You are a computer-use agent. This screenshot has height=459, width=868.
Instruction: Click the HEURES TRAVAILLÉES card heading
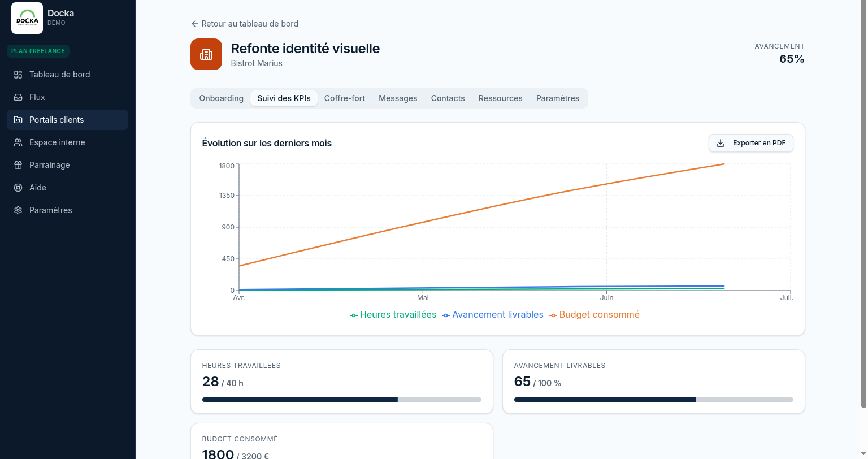pos(241,366)
